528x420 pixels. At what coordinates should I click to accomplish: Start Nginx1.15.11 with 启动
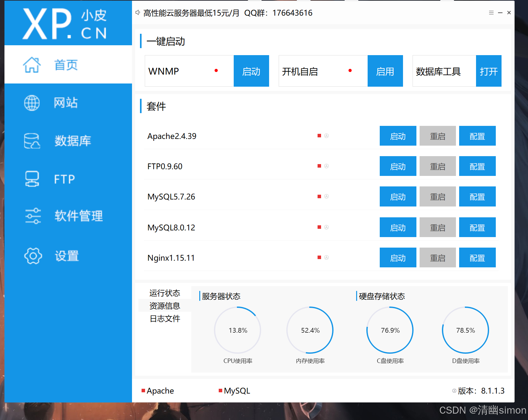pos(398,257)
